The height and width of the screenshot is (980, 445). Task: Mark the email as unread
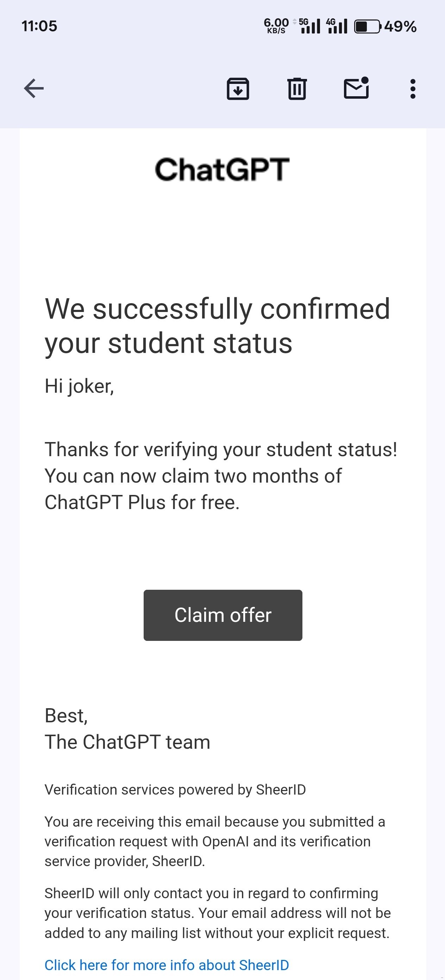click(x=356, y=88)
